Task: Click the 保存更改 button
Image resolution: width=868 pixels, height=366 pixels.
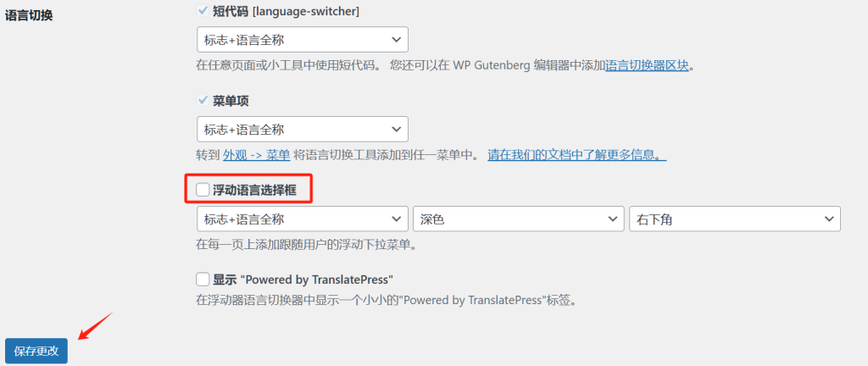Action: pyautogui.click(x=36, y=351)
